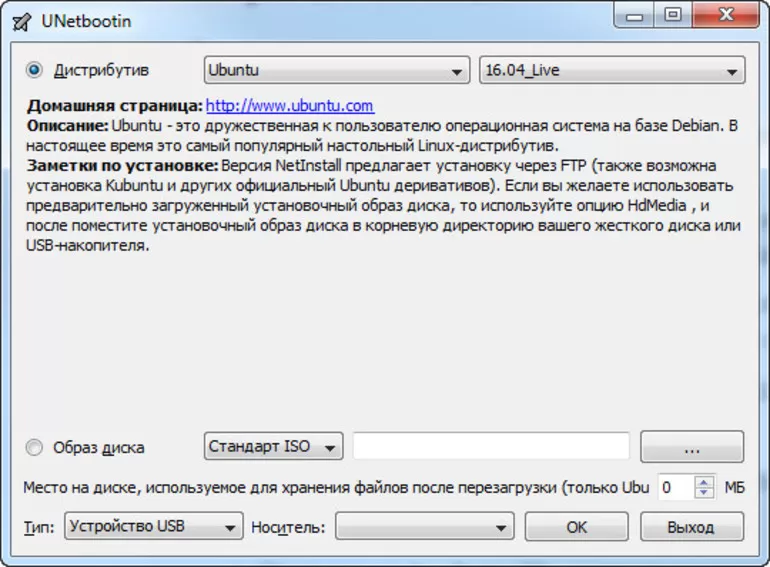The height and width of the screenshot is (567, 770).
Task: Click the persistent space MB value field
Action: [676, 487]
